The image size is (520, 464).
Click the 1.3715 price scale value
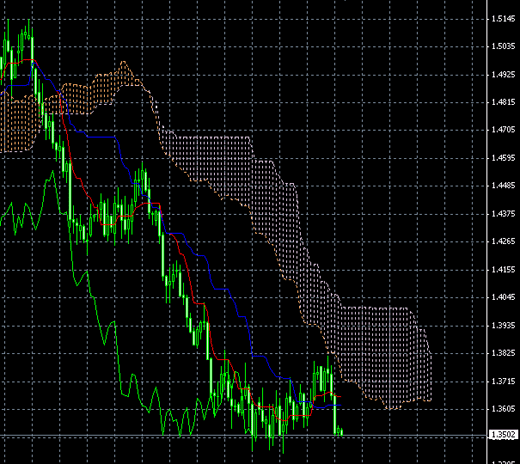(x=504, y=381)
